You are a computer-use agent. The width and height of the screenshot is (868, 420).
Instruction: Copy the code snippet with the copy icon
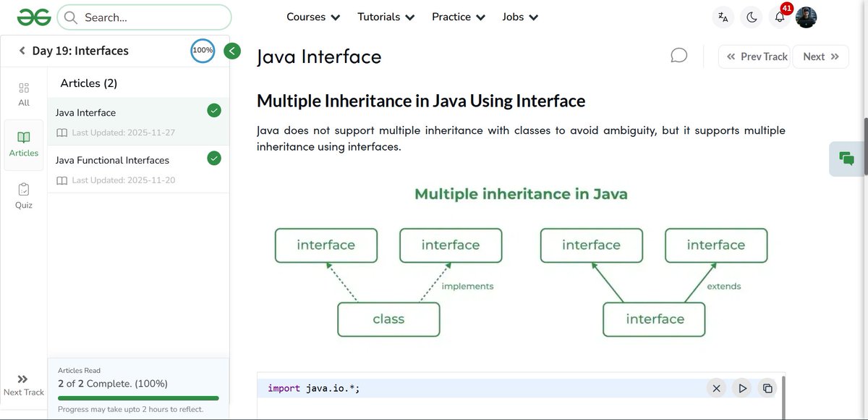(767, 388)
